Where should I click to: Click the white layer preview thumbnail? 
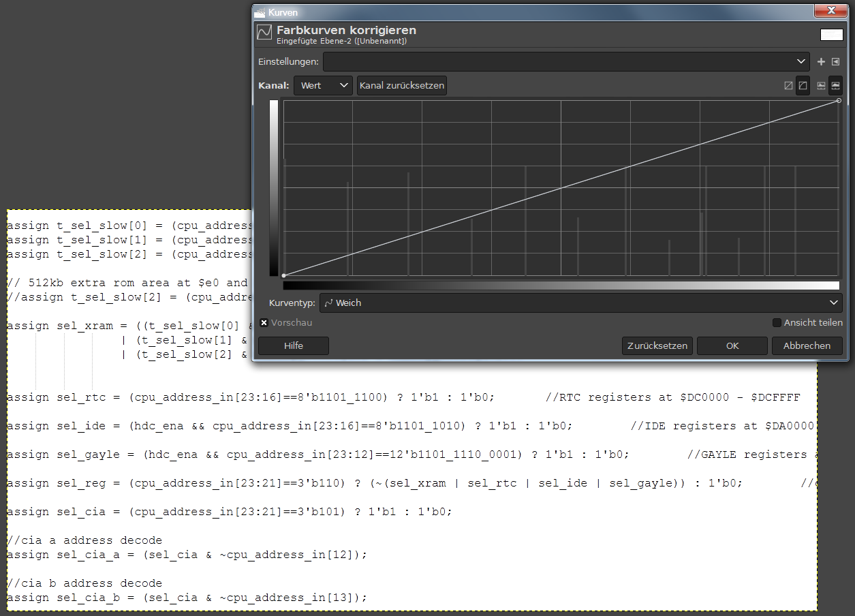[x=831, y=35]
